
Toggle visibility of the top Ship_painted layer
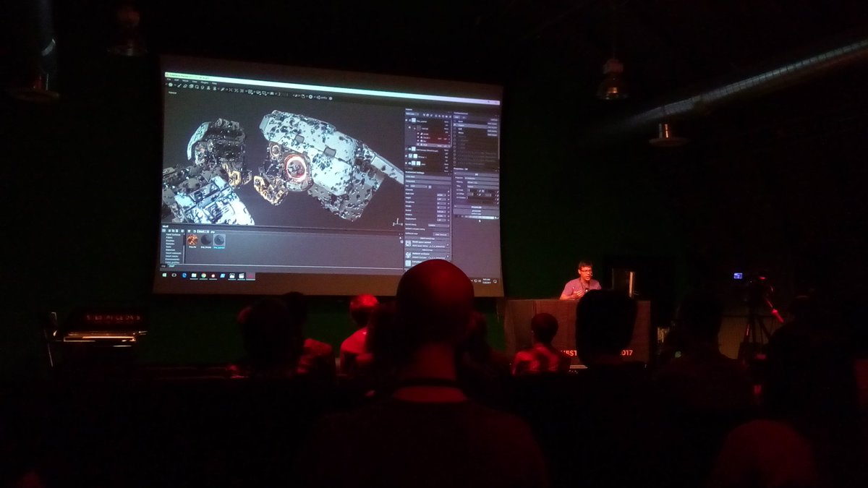pyautogui.click(x=407, y=121)
